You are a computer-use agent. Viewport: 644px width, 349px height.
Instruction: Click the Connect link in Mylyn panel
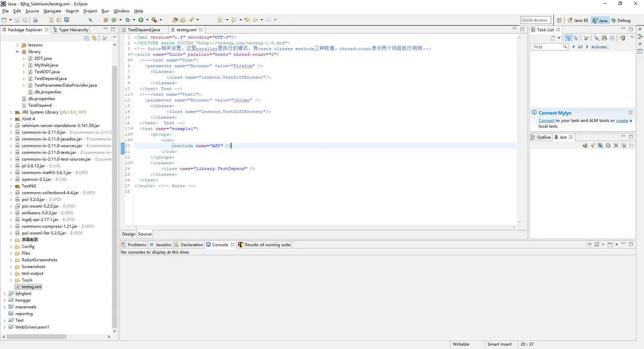(546, 121)
